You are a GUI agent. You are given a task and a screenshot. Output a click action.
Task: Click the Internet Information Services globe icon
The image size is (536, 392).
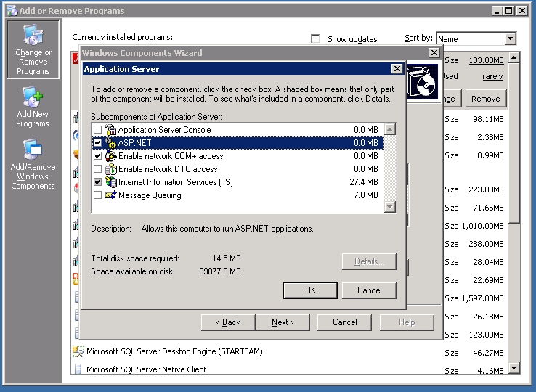pyautogui.click(x=111, y=182)
